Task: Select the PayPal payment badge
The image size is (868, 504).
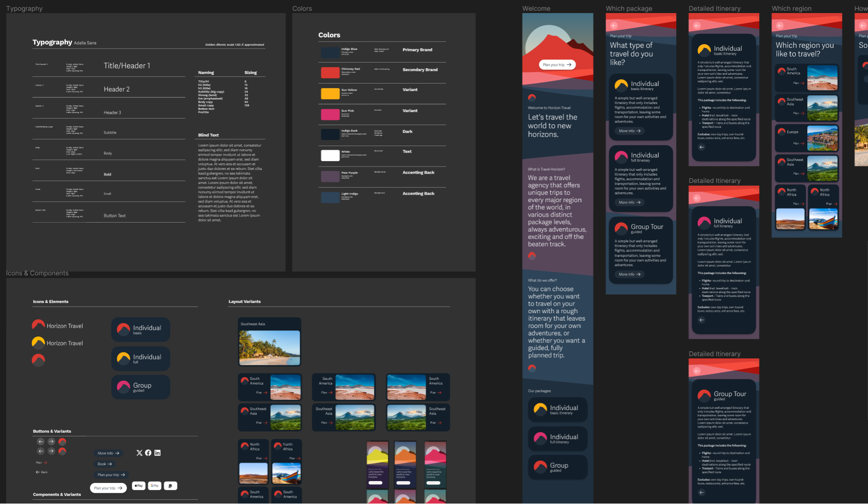Action: [x=170, y=486]
